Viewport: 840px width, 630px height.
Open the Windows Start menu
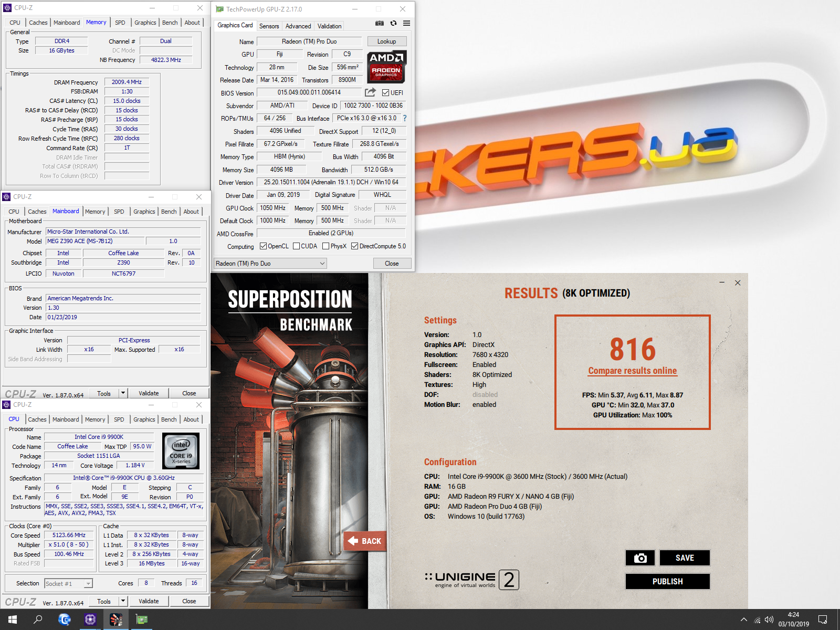13,619
